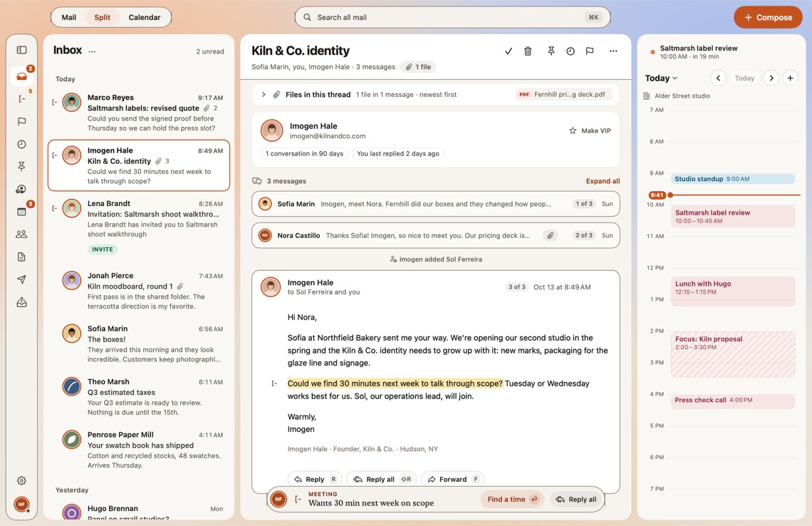Screen dimensions: 812x526
Task: Open the NF account avatar
Action: click(x=22, y=504)
